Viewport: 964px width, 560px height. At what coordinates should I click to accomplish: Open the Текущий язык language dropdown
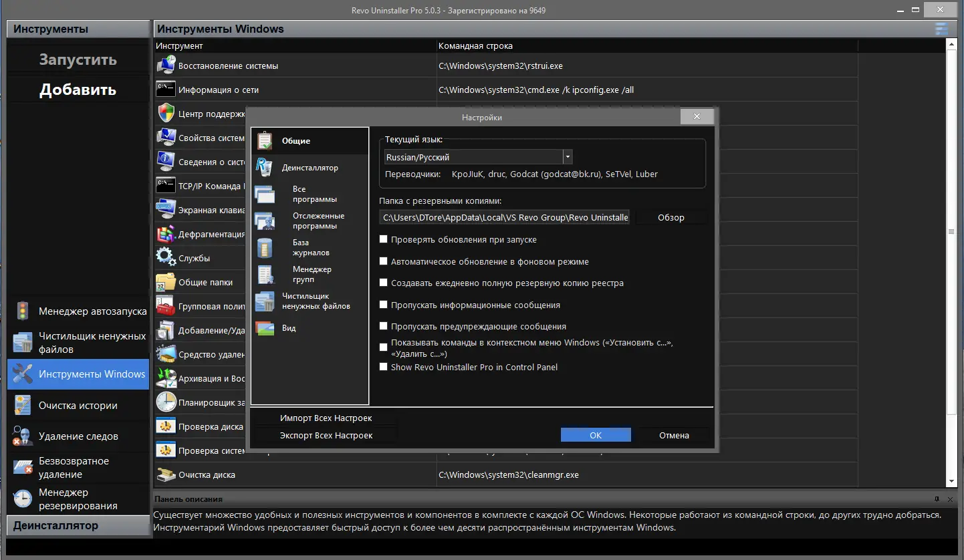(568, 157)
